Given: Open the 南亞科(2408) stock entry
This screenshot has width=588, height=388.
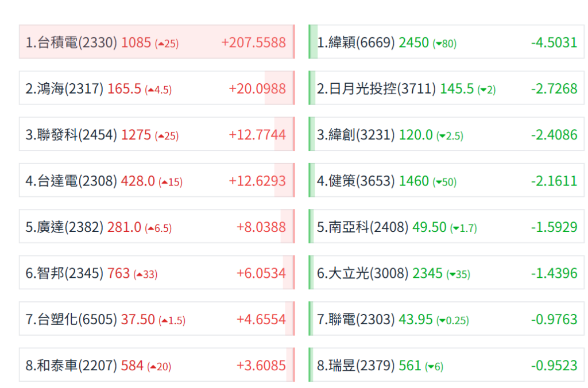Looking at the screenshot, I should 446,226.
